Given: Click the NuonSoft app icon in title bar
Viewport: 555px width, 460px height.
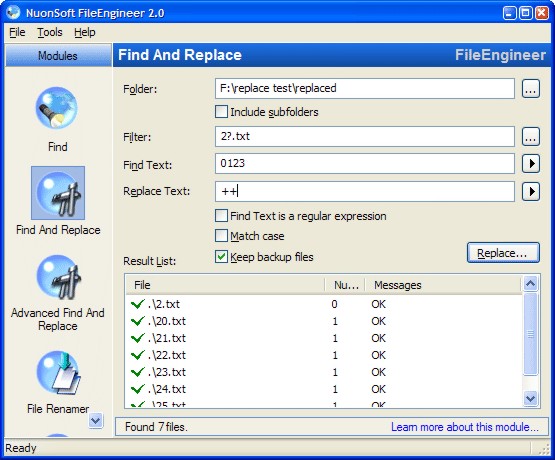Looking at the screenshot, I should 13,13.
